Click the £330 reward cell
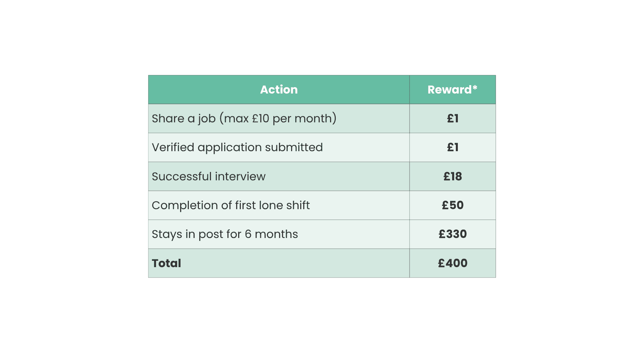644x362 pixels. click(x=452, y=234)
